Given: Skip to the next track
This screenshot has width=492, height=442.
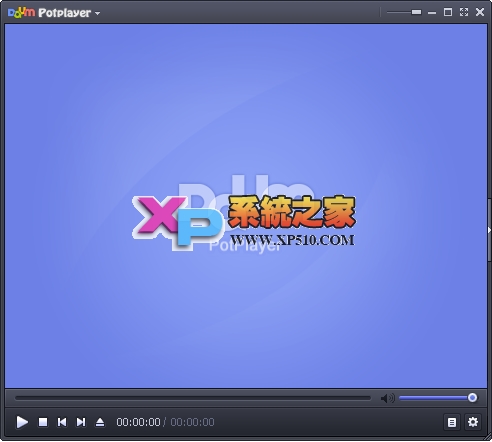Looking at the screenshot, I should (x=81, y=422).
